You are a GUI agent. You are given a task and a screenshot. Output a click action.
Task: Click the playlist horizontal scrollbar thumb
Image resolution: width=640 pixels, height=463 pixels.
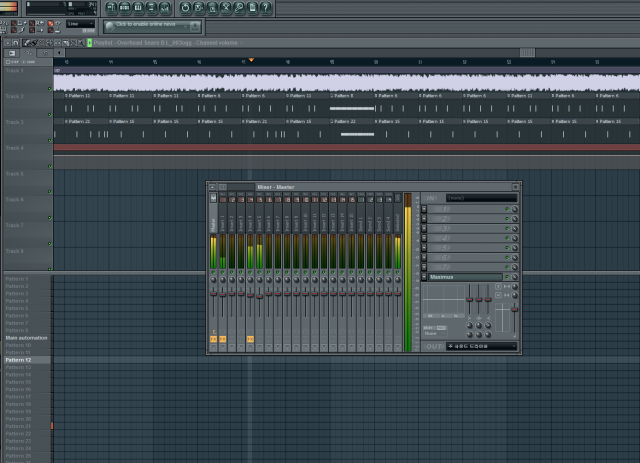pyautogui.click(x=527, y=53)
